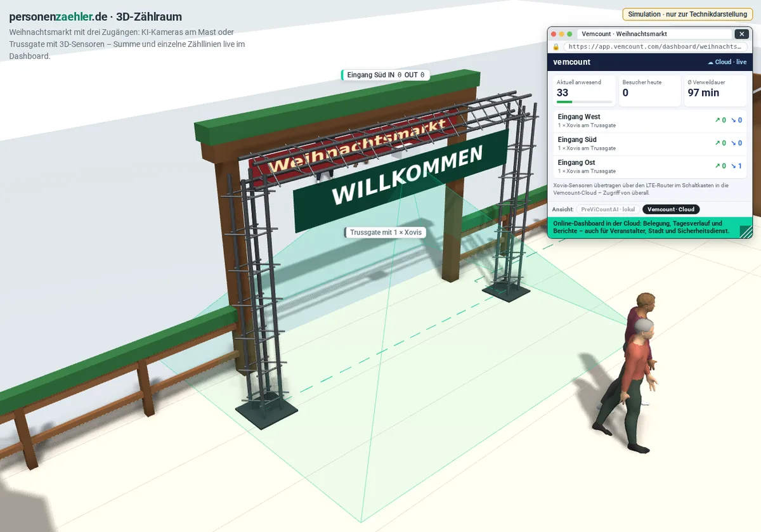Select the Vemcount · Weihnachtsmarkt browser tab
Image resolution: width=761 pixels, height=532 pixels.
tap(653, 34)
